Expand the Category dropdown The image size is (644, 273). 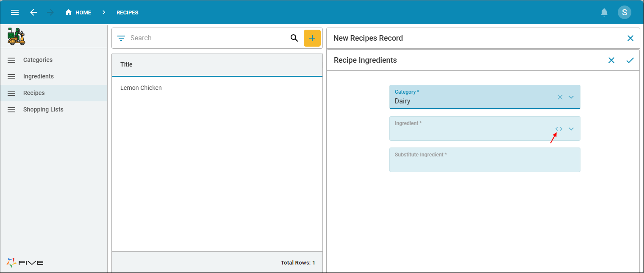click(x=571, y=97)
